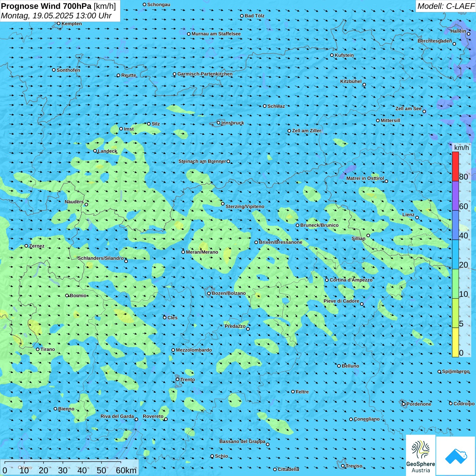Click the Sonthofen town label
This screenshot has width=476, height=476.
click(68, 70)
